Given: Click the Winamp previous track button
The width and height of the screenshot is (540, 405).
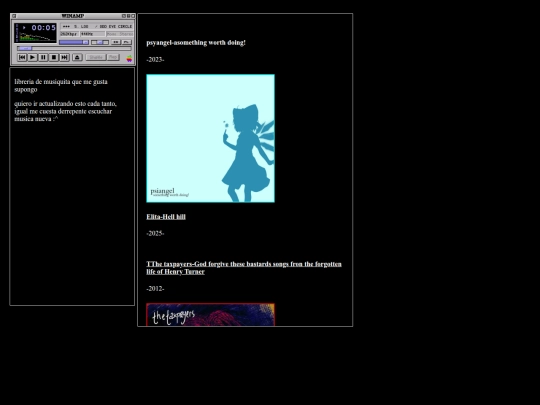Looking at the screenshot, I should (x=22, y=58).
